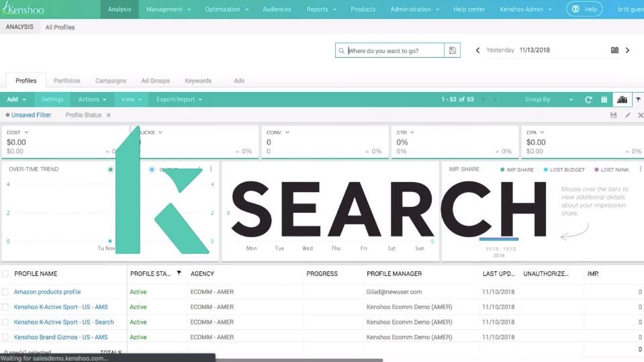Open the Add dropdown
The width and height of the screenshot is (644, 362).
point(16,99)
